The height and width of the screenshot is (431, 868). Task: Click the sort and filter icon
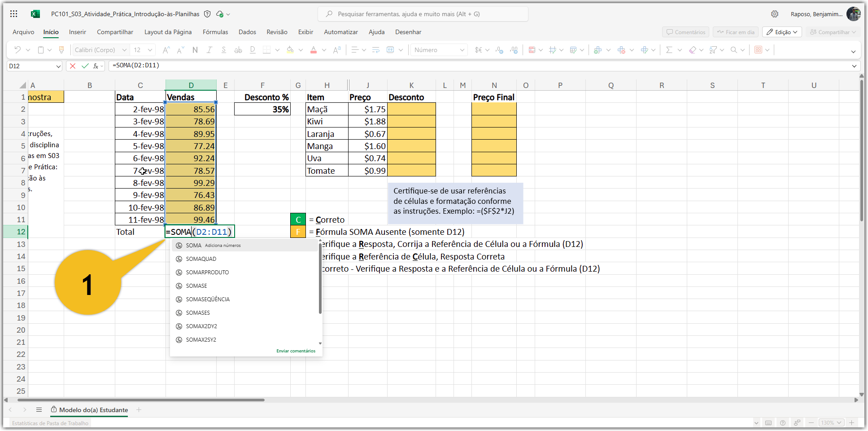713,50
